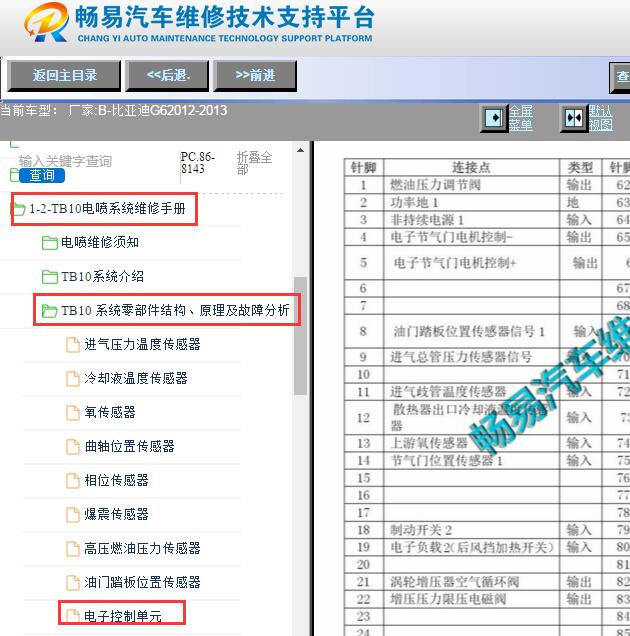Image resolution: width=630 pixels, height=636 pixels.
Task: Select the 涡轮增压器空气循环阀 cell
Action: (471, 582)
